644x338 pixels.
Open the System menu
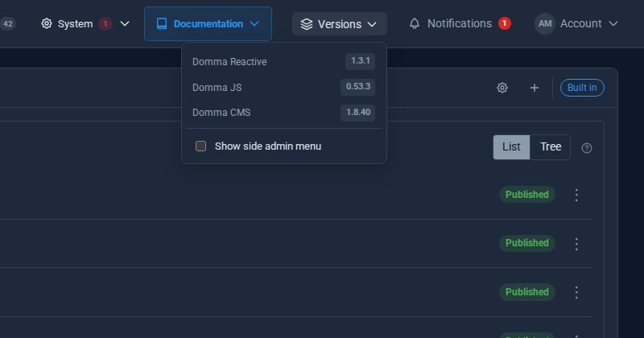75,24
